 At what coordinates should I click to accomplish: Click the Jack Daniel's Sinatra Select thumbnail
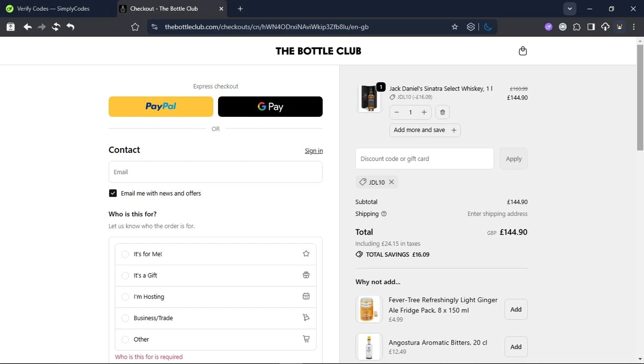click(x=369, y=98)
